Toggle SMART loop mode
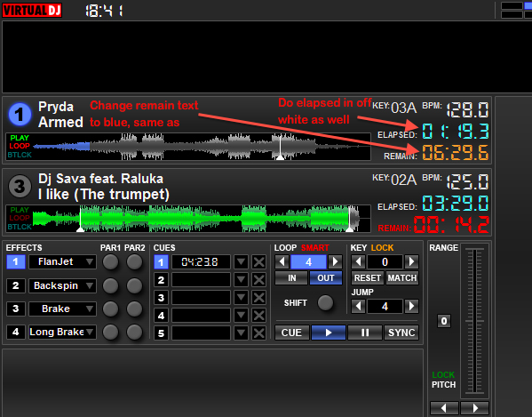 pos(315,248)
